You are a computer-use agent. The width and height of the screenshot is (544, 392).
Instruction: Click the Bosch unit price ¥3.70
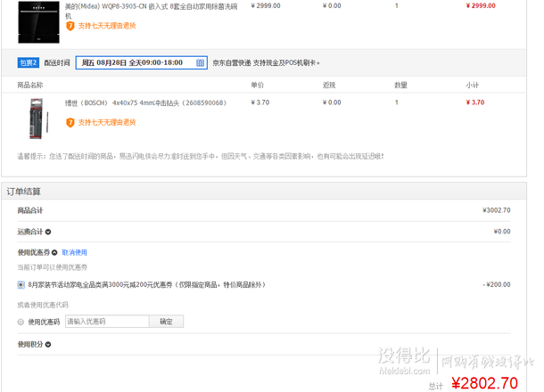coord(260,102)
